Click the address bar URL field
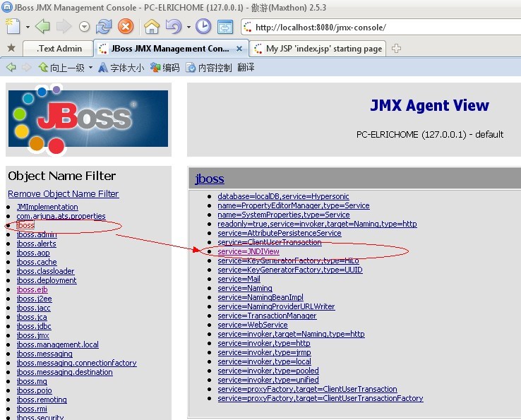This screenshot has height=420, width=521. (381, 27)
